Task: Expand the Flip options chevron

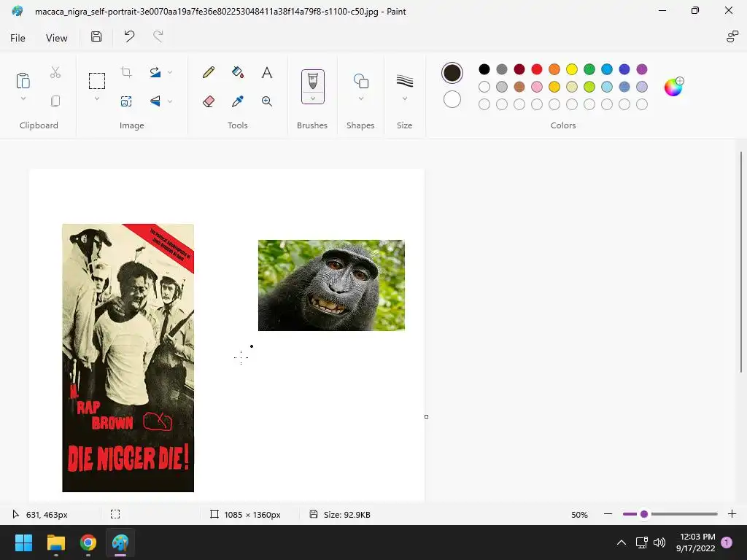Action: [x=170, y=101]
